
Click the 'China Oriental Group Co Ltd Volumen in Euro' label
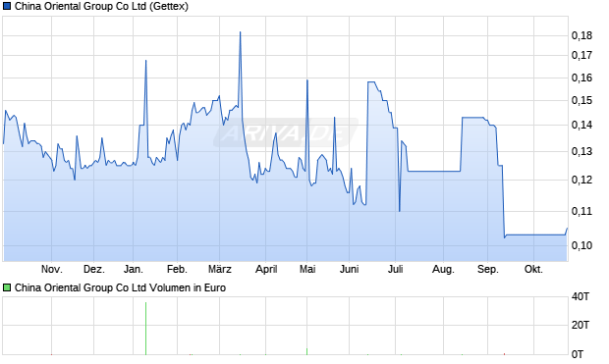pyautogui.click(x=120, y=287)
